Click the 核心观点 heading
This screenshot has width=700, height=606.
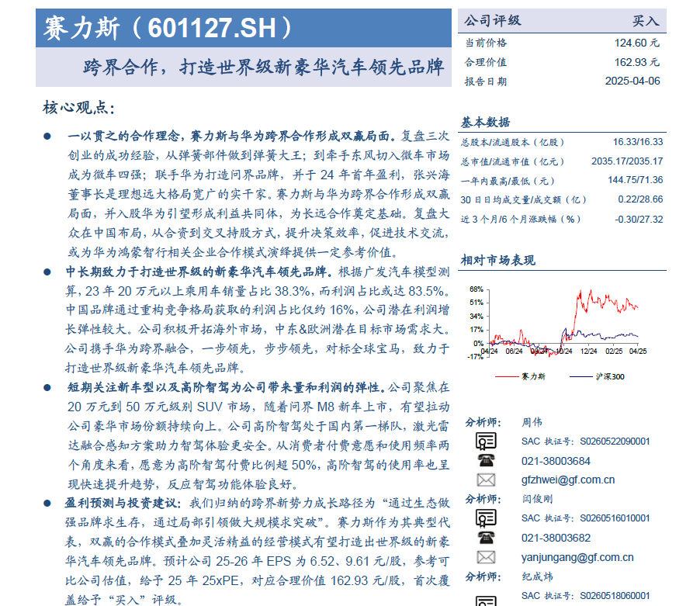tap(79, 108)
